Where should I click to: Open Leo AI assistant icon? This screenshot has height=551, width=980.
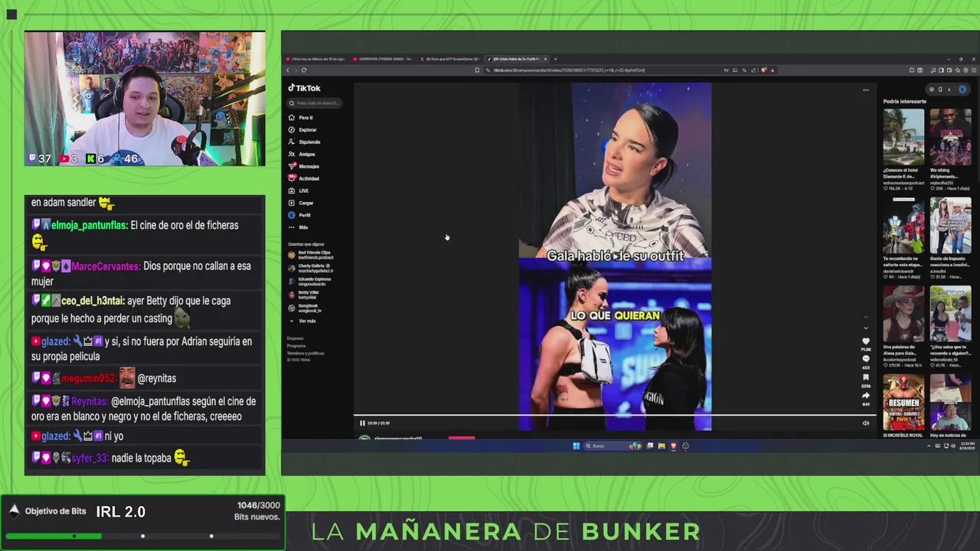(958, 70)
